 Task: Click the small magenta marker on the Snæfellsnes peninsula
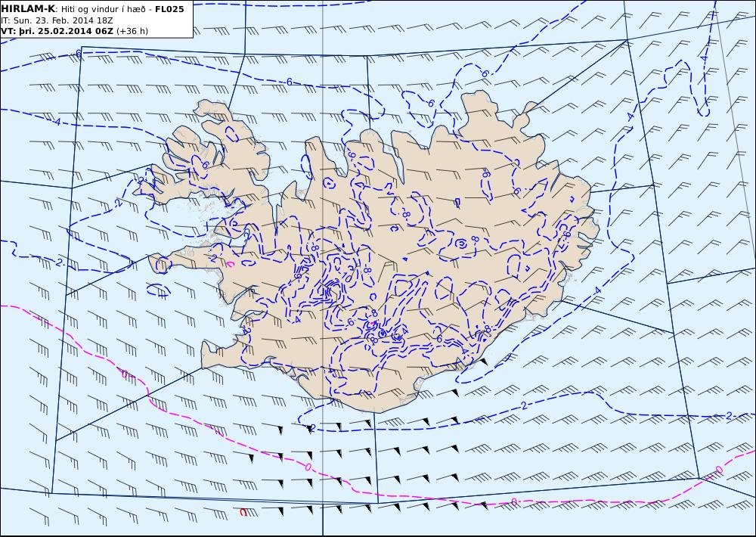click(x=230, y=263)
